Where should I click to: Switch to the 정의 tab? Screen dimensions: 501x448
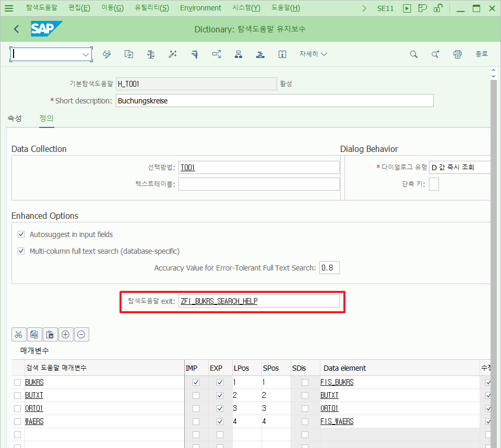(x=46, y=119)
